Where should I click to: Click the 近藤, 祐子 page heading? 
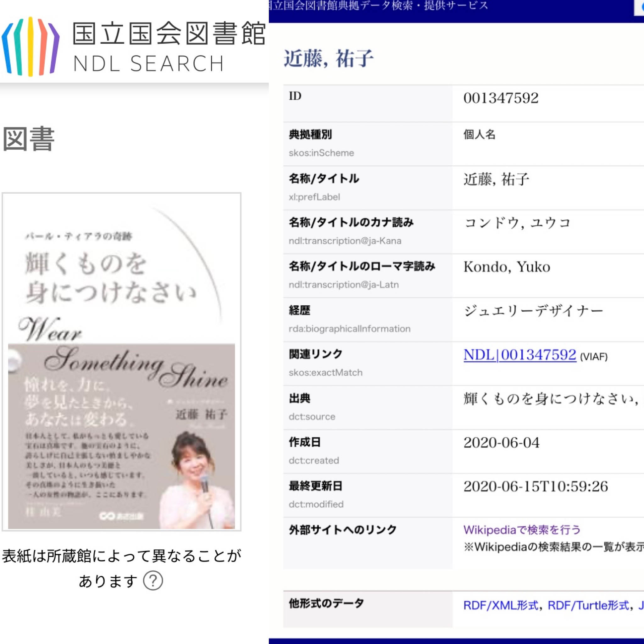pyautogui.click(x=329, y=59)
